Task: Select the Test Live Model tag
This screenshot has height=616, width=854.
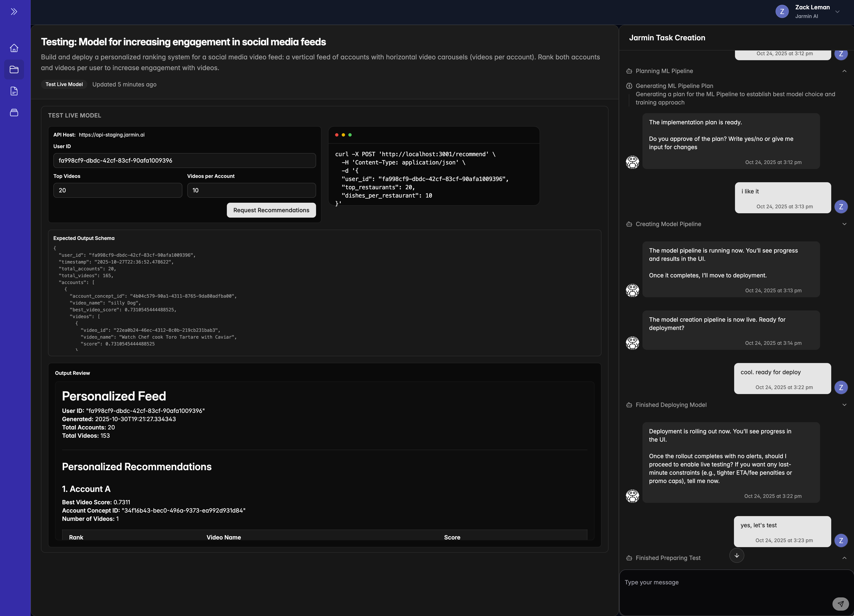Action: (x=64, y=84)
